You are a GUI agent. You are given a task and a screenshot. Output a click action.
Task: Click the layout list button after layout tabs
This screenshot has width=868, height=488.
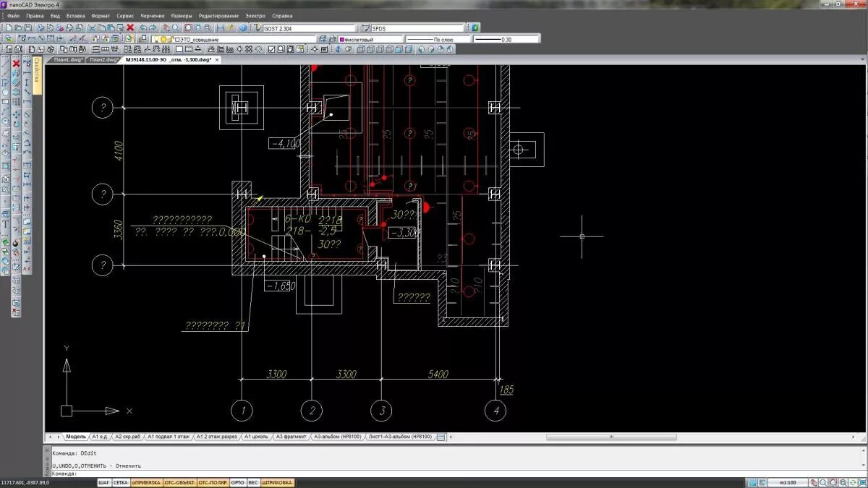pos(441,437)
